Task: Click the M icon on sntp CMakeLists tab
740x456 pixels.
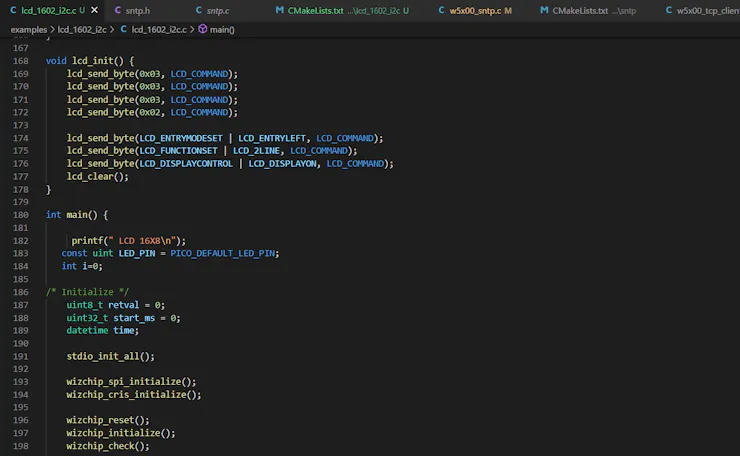Action: pyautogui.click(x=544, y=10)
